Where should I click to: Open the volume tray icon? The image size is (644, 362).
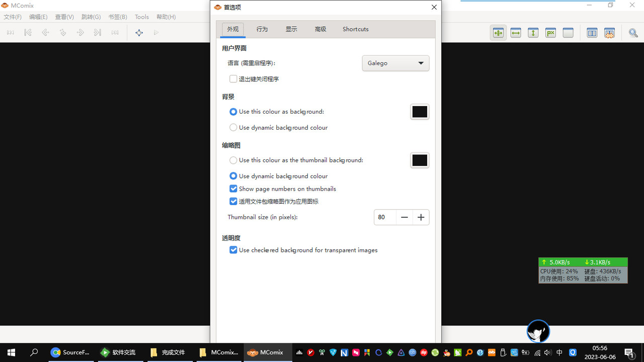tap(548, 353)
